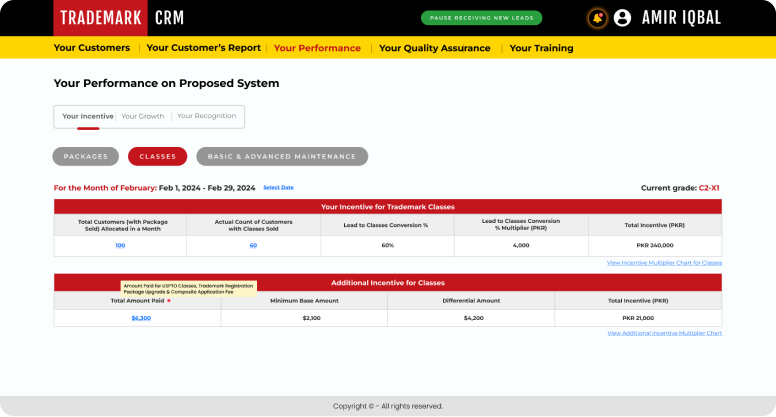Open the user profile avatar icon

pos(623,18)
